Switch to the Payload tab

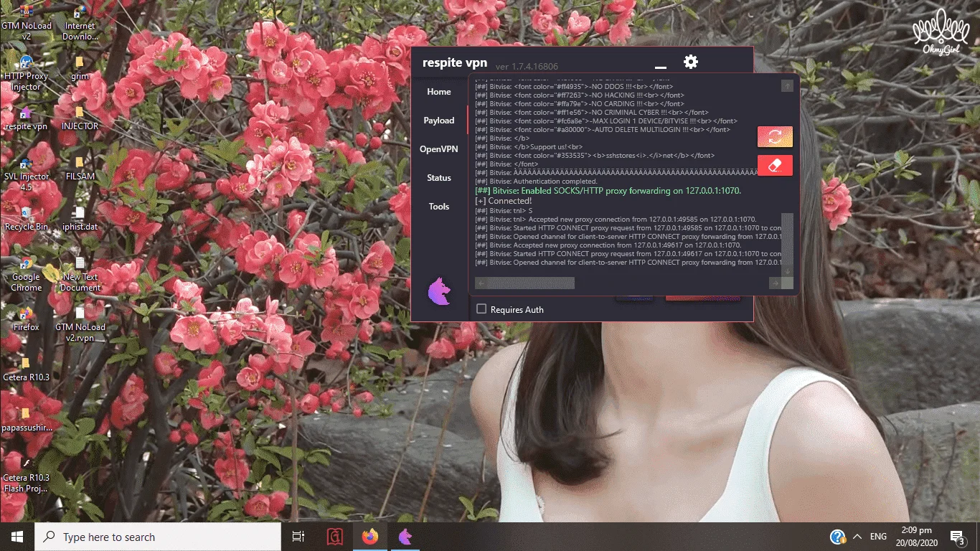coord(439,121)
